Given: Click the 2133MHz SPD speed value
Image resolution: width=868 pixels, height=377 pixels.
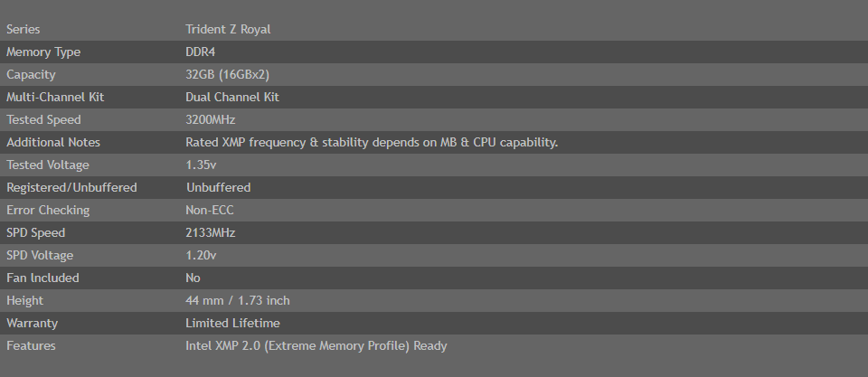Looking at the screenshot, I should (211, 233).
